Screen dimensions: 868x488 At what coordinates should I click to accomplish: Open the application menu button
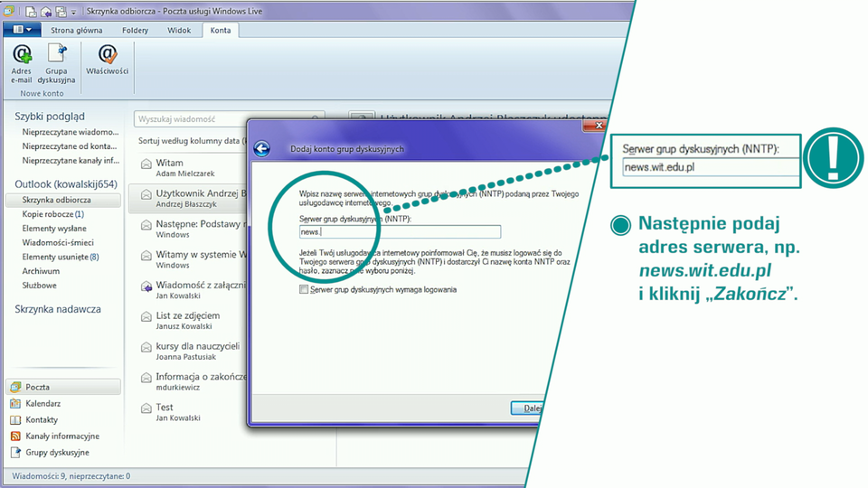[x=22, y=29]
